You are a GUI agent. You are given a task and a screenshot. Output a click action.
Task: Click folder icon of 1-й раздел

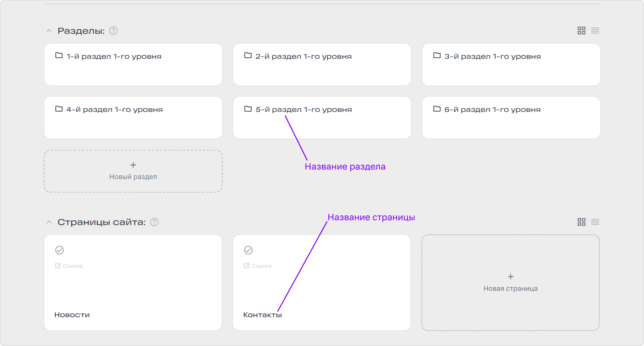[59, 55]
